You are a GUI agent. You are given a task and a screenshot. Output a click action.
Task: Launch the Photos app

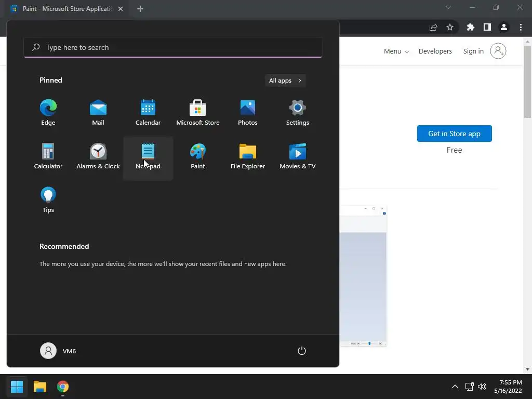coord(248,113)
